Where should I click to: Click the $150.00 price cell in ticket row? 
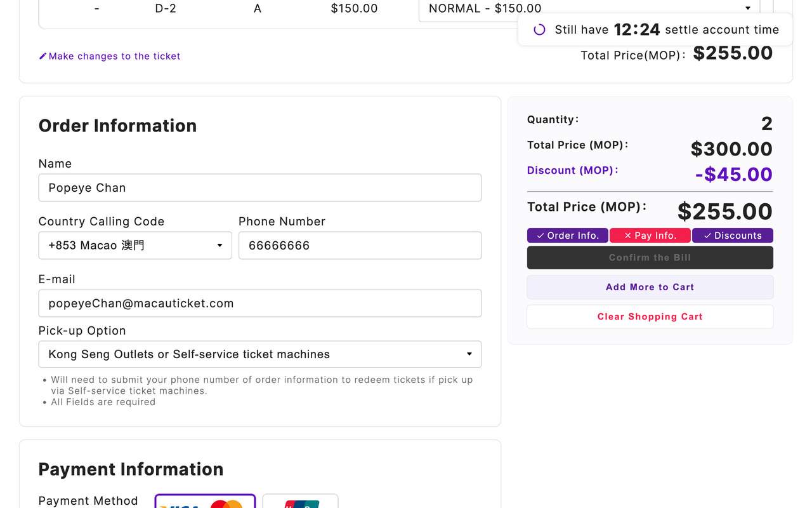[x=354, y=9]
